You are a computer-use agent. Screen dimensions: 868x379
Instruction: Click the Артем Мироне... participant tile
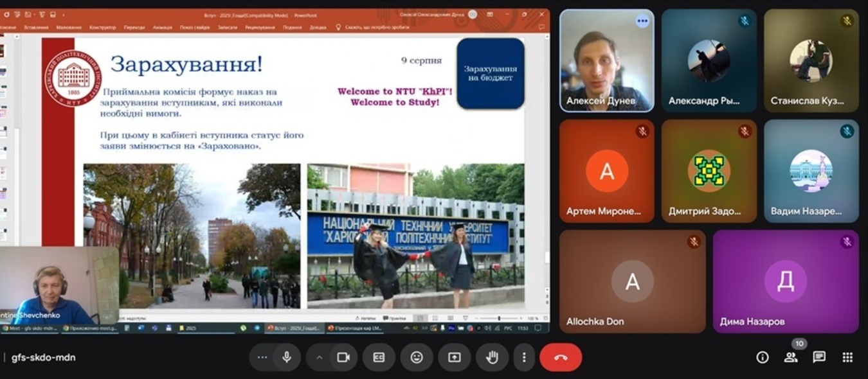coord(607,172)
